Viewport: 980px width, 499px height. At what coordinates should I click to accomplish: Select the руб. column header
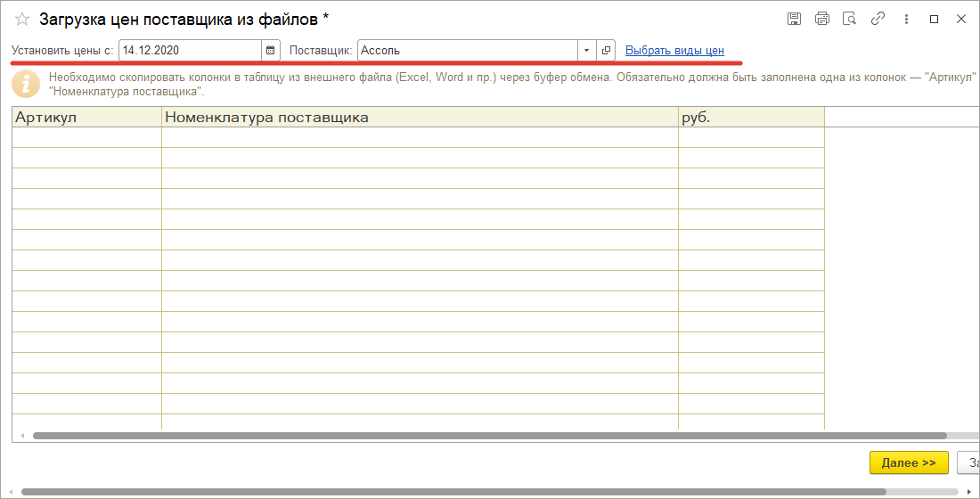[x=750, y=118]
